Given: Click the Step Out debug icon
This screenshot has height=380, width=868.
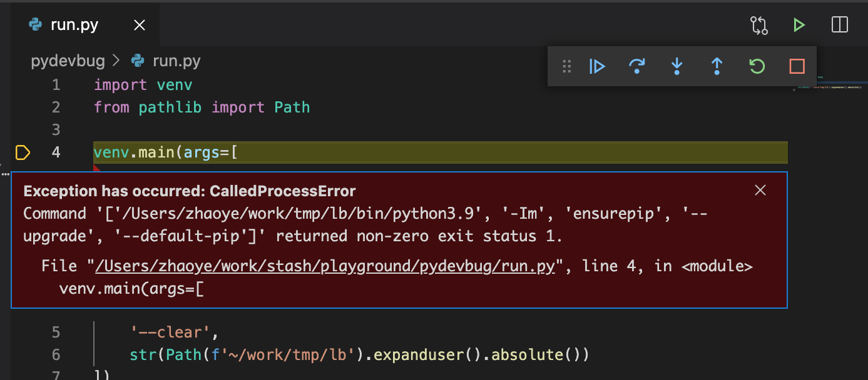Looking at the screenshot, I should [717, 66].
